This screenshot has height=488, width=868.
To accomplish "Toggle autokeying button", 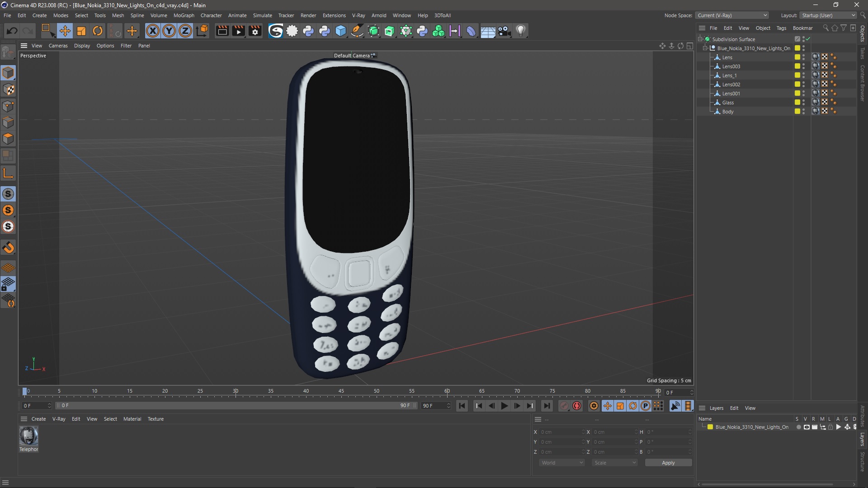I will click(577, 406).
